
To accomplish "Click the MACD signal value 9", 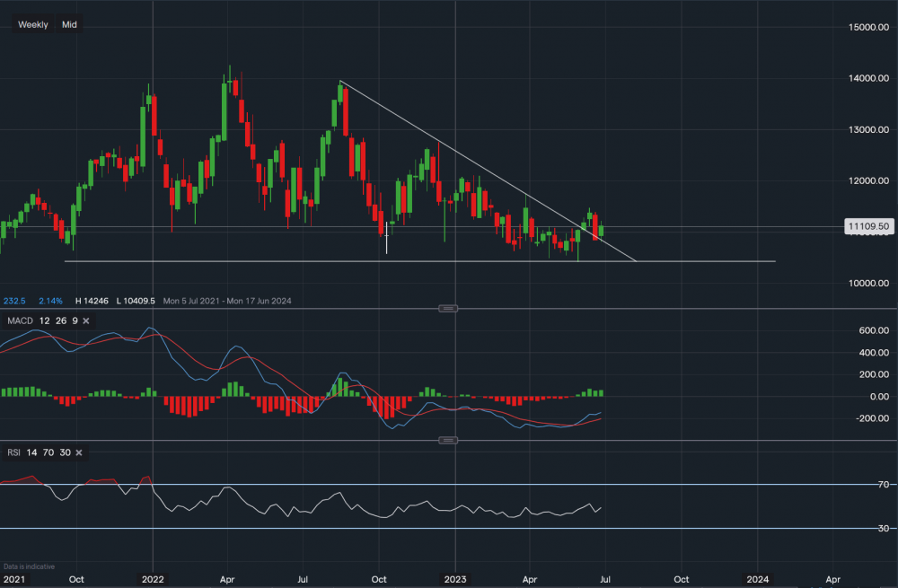I will tap(75, 320).
